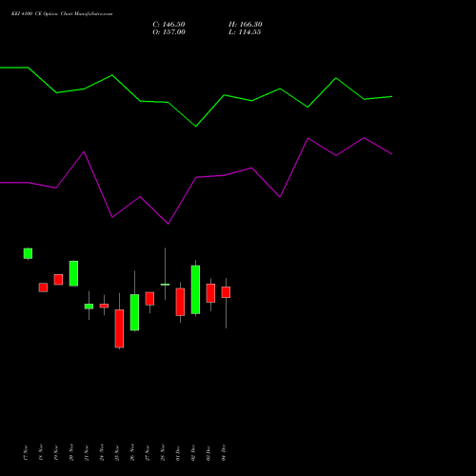Click the 24 Nov date label

click(x=102, y=452)
